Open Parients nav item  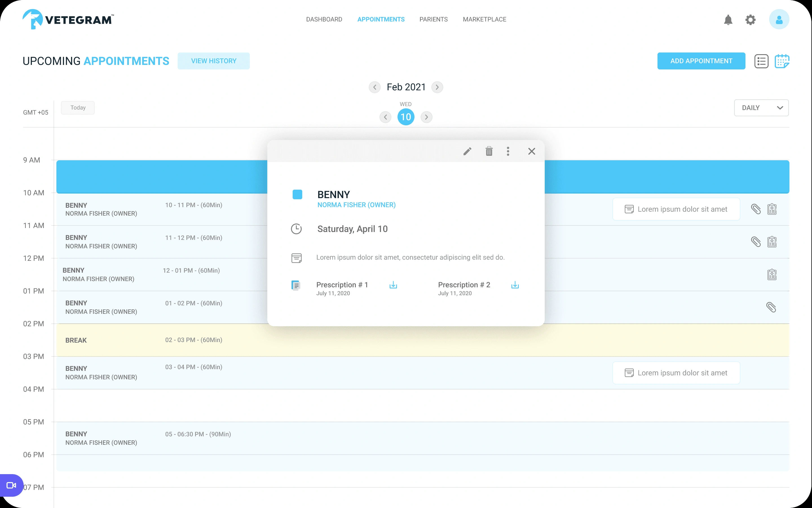coord(433,19)
